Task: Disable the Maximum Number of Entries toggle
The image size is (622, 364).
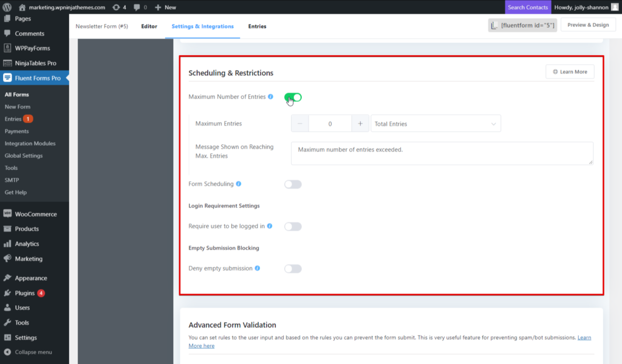Action: (x=293, y=97)
